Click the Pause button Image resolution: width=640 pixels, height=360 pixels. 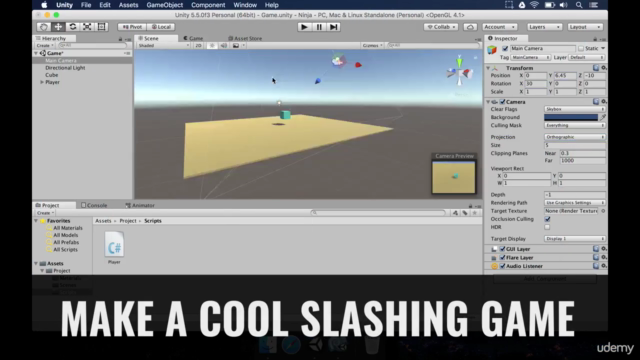point(319,27)
